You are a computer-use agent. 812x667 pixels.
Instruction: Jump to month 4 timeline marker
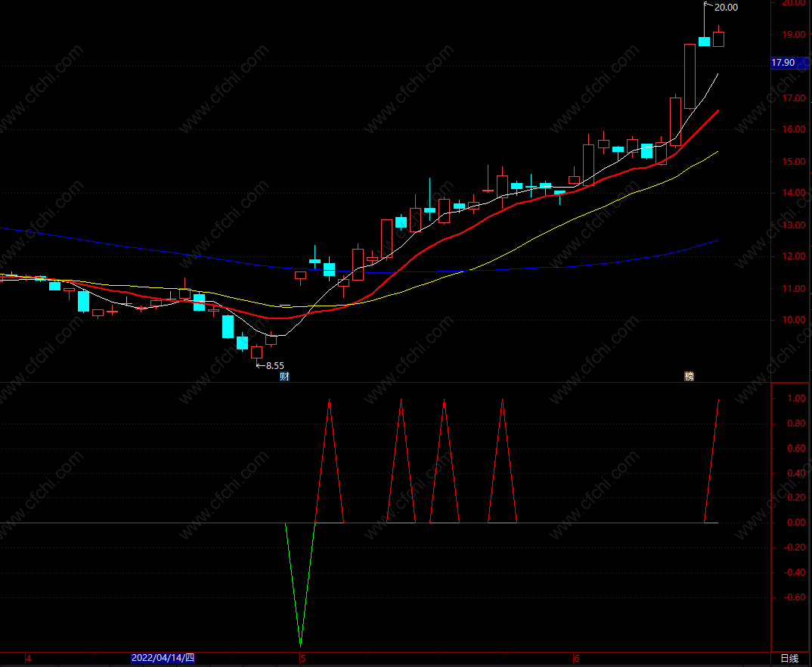(29, 659)
